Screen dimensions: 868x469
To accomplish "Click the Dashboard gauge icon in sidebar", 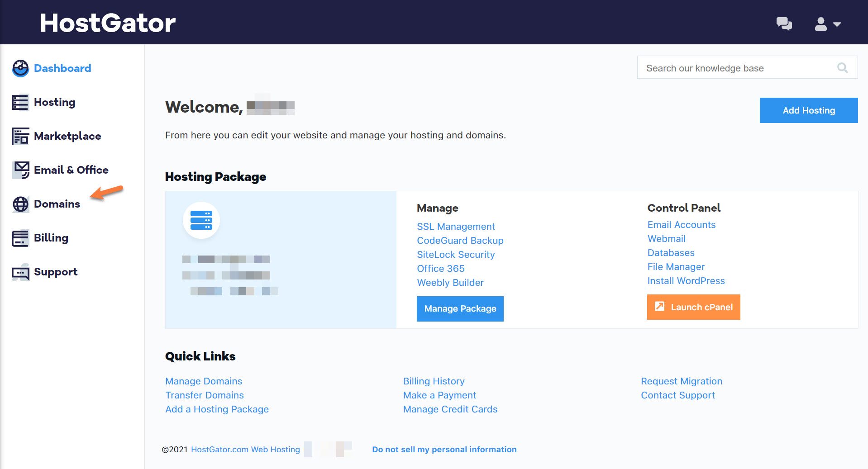I will 20,68.
